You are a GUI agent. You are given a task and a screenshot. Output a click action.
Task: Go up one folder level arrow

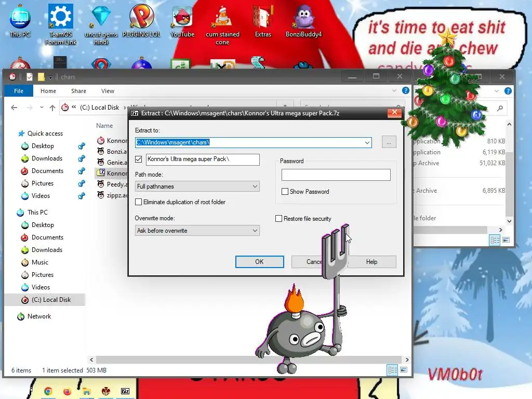tap(52, 108)
